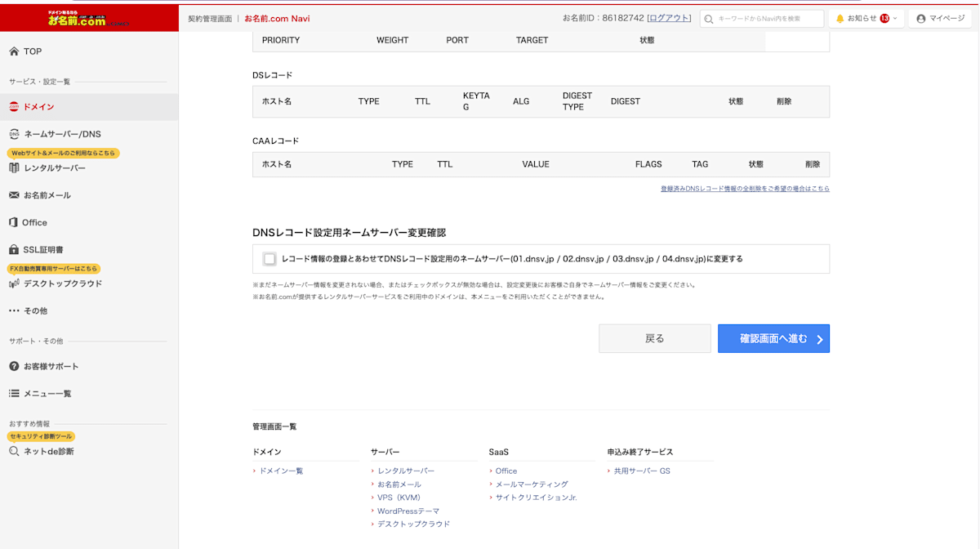Click the その他 ellipsis icon
The width and height of the screenshot is (980, 549).
(x=14, y=310)
